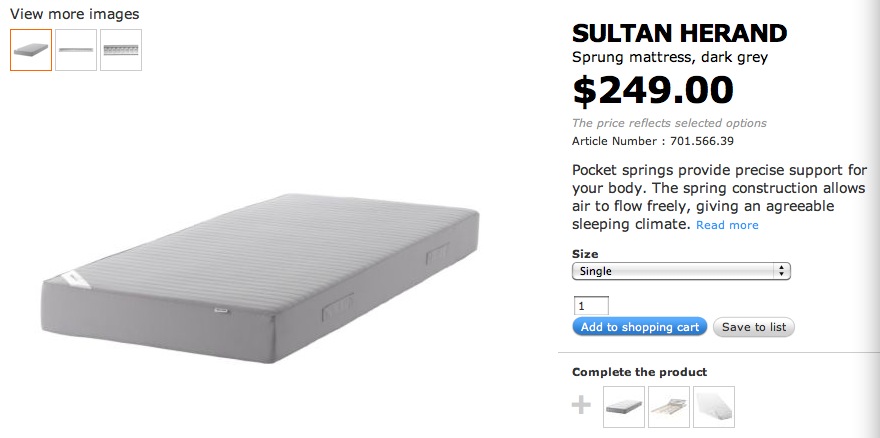Click the View more images label

74,14
